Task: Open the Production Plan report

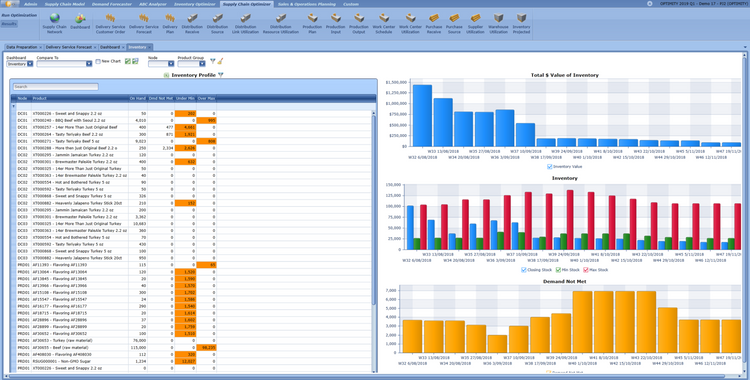Action: (312, 23)
